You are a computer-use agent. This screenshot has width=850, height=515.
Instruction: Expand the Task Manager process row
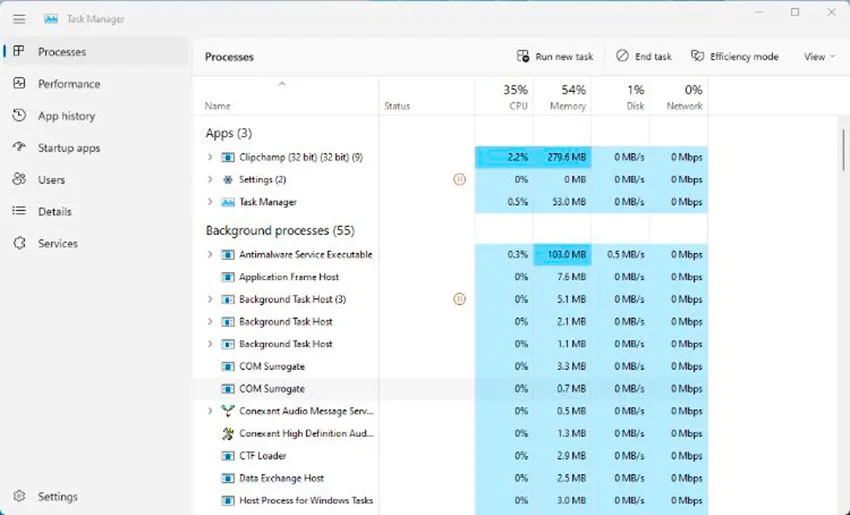pyautogui.click(x=210, y=202)
